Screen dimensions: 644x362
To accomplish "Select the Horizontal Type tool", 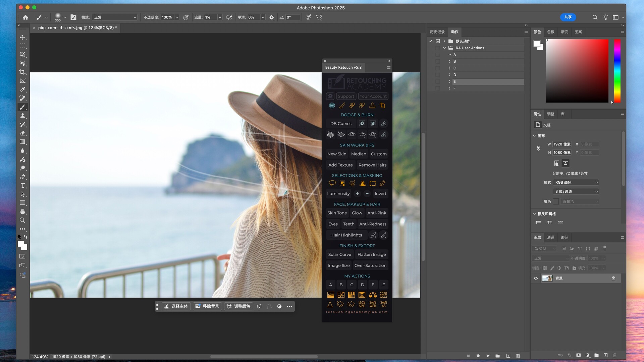I will tap(22, 185).
